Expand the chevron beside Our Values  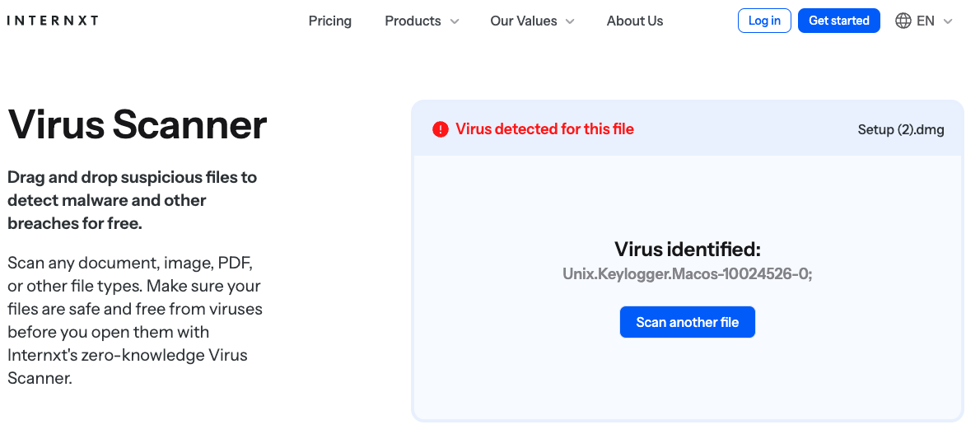570,21
